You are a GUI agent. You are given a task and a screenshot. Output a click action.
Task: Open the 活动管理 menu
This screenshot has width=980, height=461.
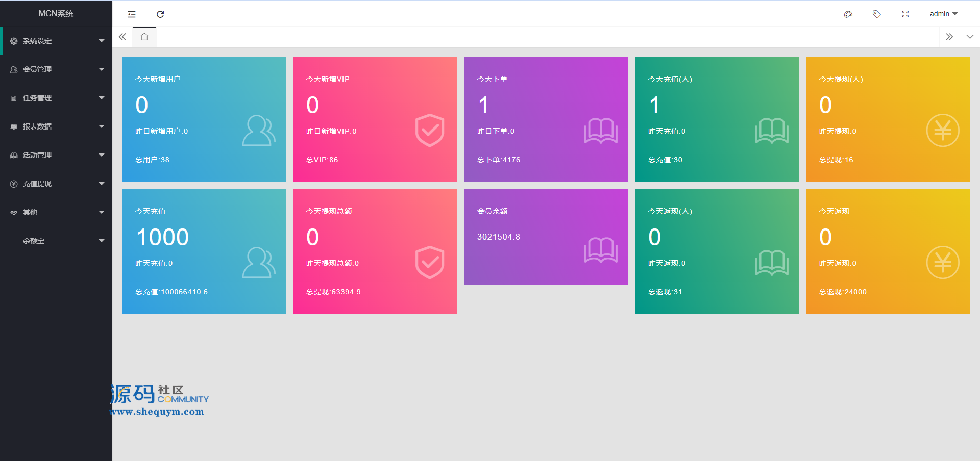pos(56,155)
